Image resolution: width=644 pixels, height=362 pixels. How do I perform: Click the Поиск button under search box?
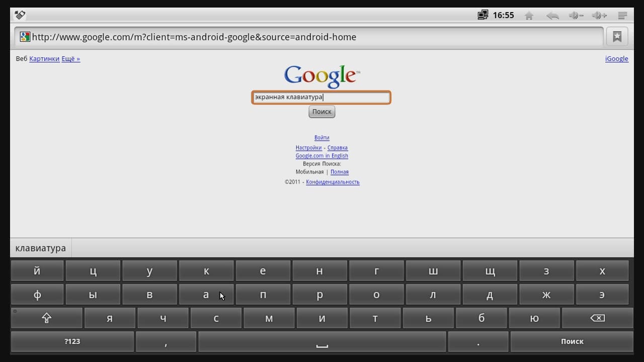tap(322, 112)
